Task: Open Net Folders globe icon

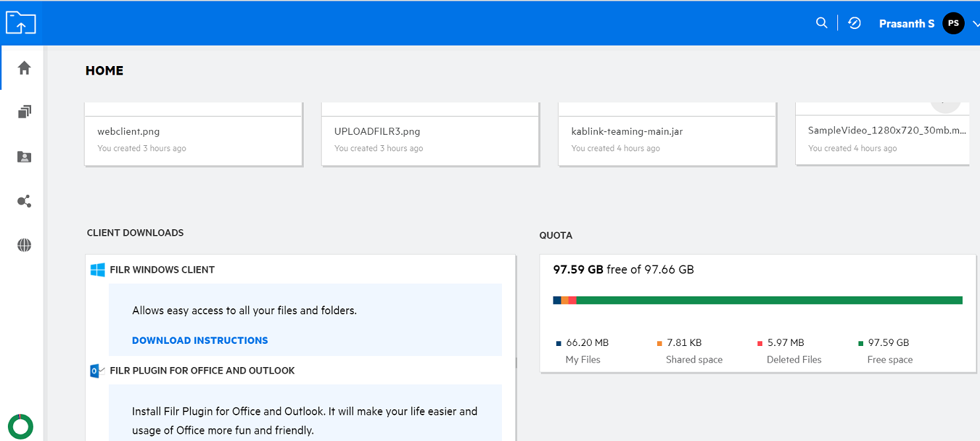Action: (x=24, y=246)
